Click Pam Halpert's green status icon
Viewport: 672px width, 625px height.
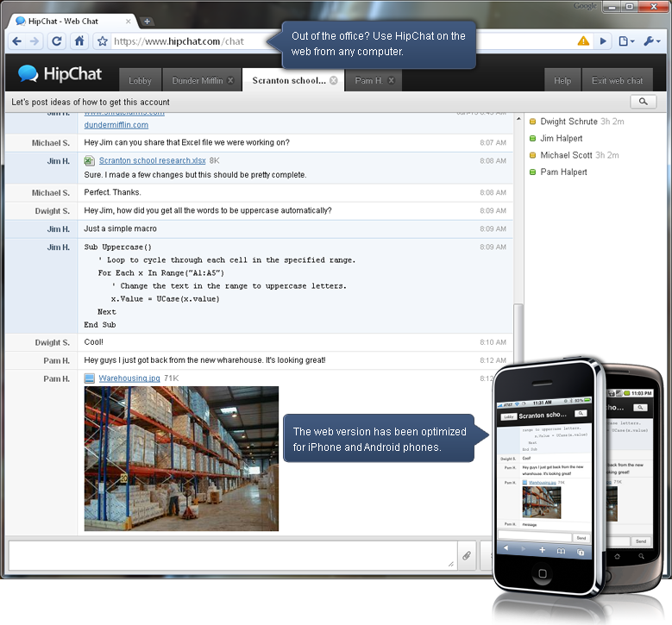click(x=533, y=172)
